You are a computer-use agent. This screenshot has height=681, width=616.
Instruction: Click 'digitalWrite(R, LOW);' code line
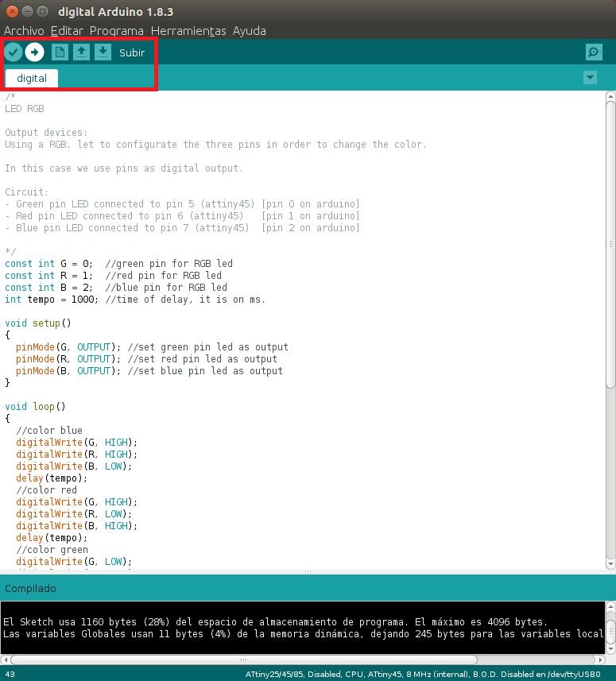tap(74, 514)
